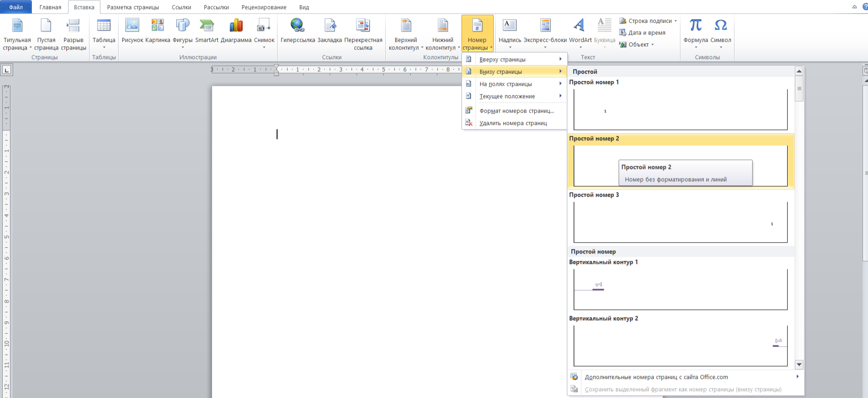Switch to the Разметка страницы tab

tap(133, 7)
